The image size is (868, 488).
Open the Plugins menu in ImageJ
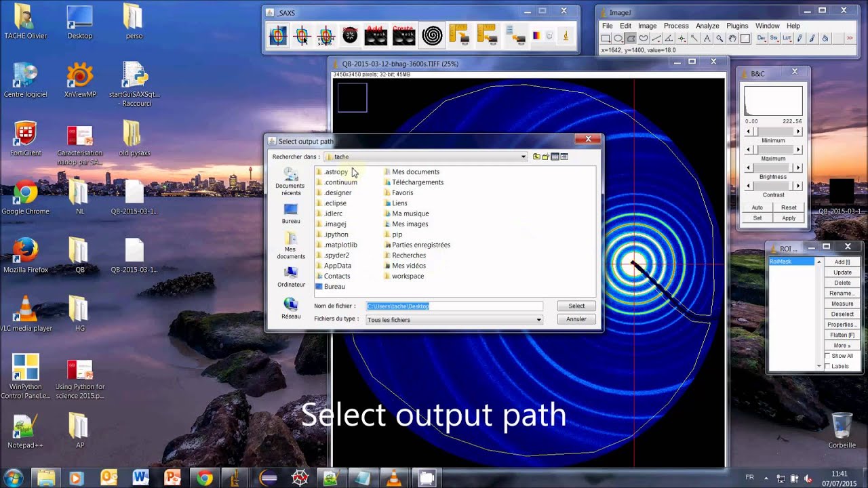pyautogui.click(x=737, y=26)
